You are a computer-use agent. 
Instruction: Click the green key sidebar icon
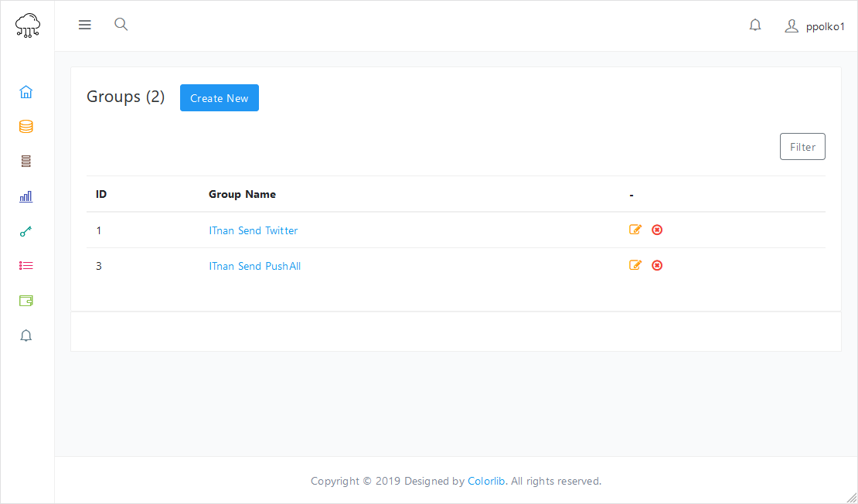point(26,231)
